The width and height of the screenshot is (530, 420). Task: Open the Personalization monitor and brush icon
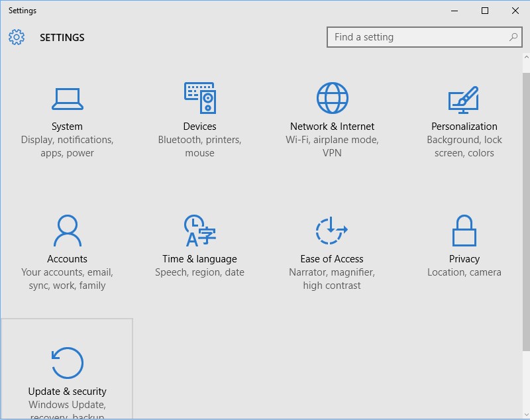464,100
